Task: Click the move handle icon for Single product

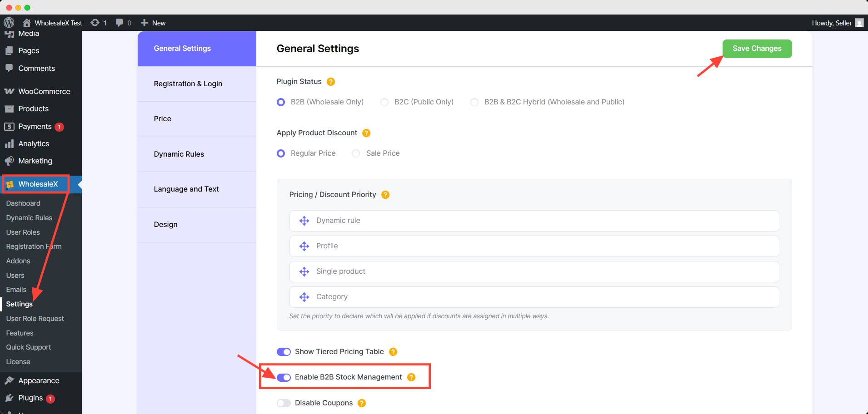Action: point(304,271)
